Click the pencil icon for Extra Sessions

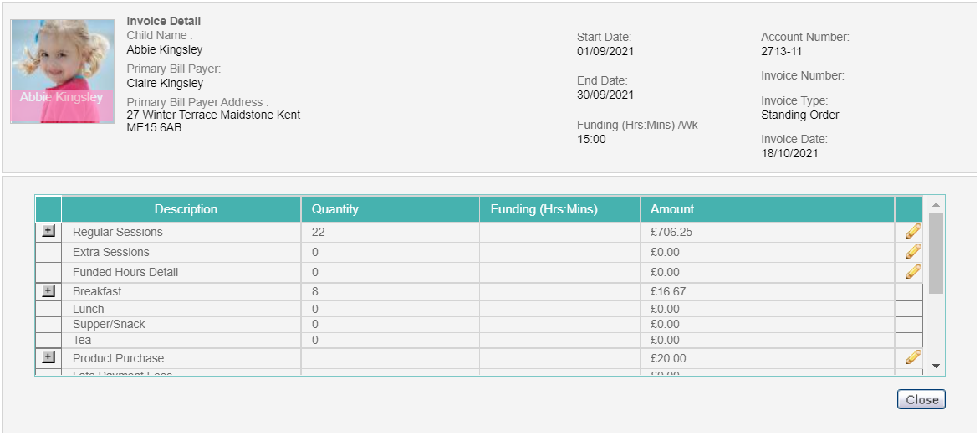pyautogui.click(x=913, y=251)
